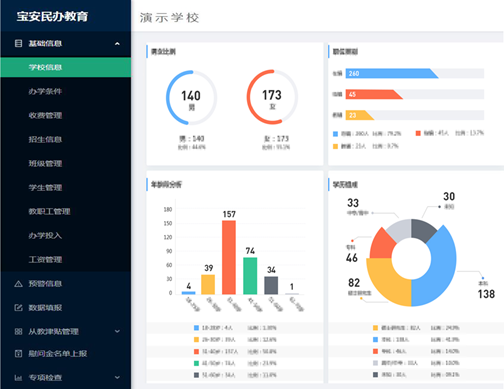Click the 专项检查 bar chart icon
Screen dimensions: 504x389
click(19, 378)
